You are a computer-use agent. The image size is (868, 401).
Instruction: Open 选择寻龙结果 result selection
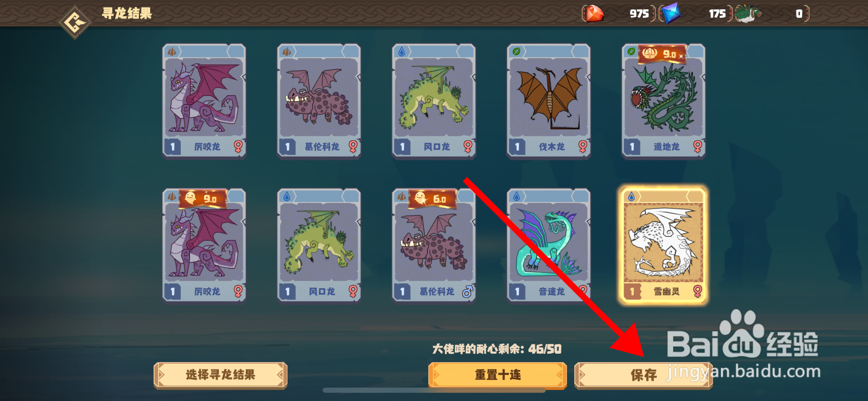click(x=220, y=375)
